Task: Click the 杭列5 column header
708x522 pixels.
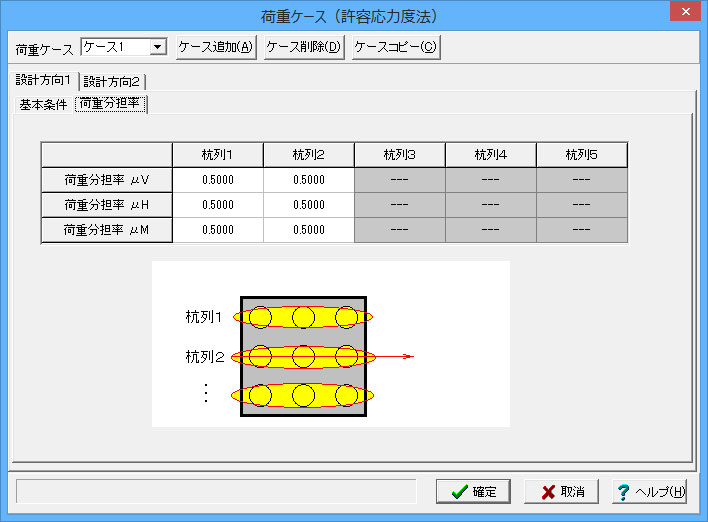Action: (582, 155)
